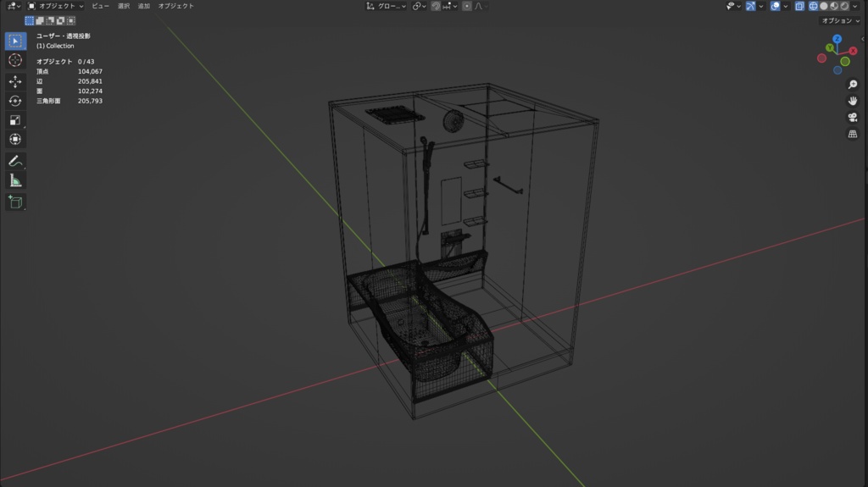Open selectability and visibility dropdown

[733, 6]
